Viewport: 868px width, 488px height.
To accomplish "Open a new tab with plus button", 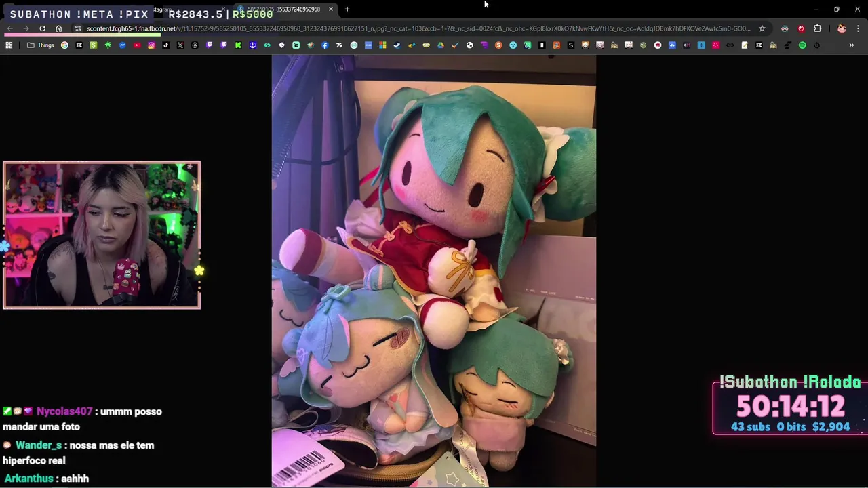I will click(347, 9).
